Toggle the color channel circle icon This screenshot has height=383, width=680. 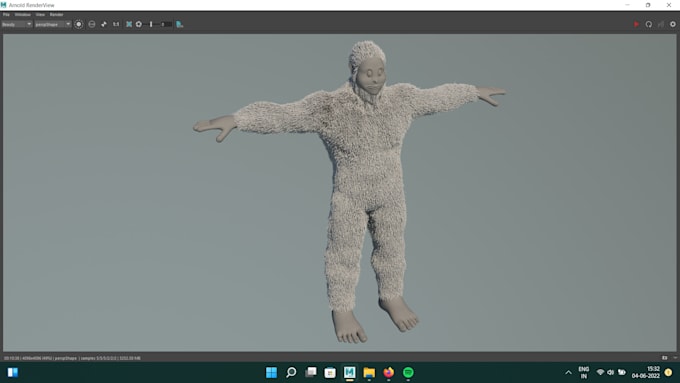(78, 24)
